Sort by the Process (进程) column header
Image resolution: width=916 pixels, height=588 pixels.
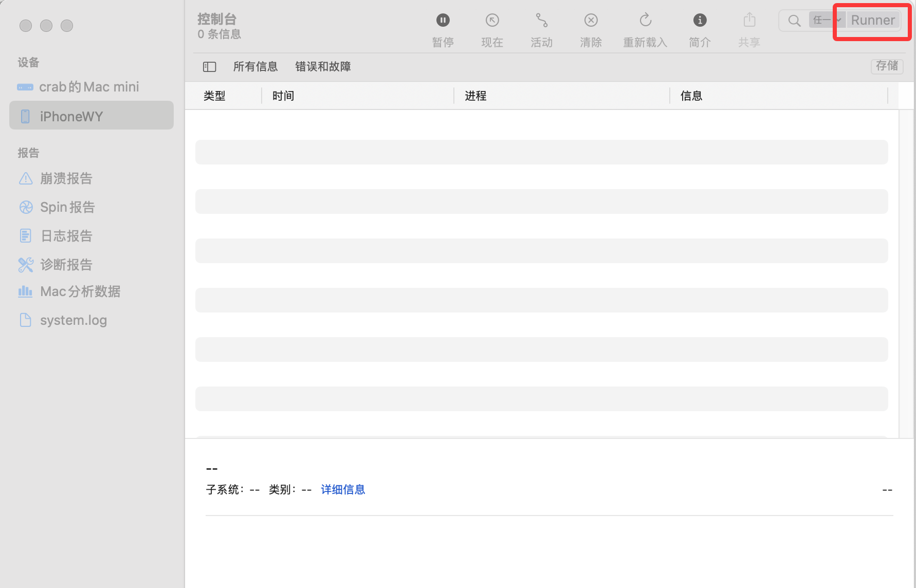pos(475,96)
